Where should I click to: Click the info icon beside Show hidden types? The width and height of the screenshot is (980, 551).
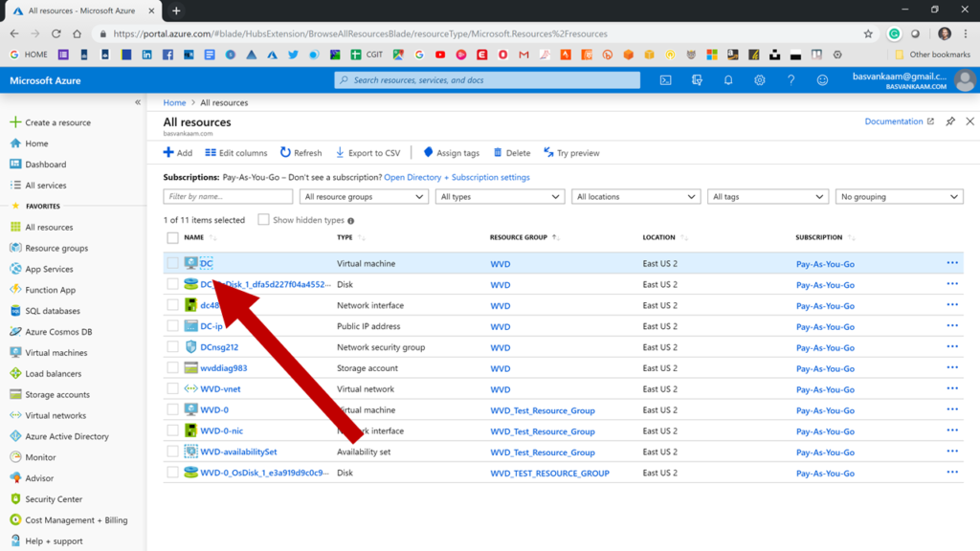click(x=350, y=221)
